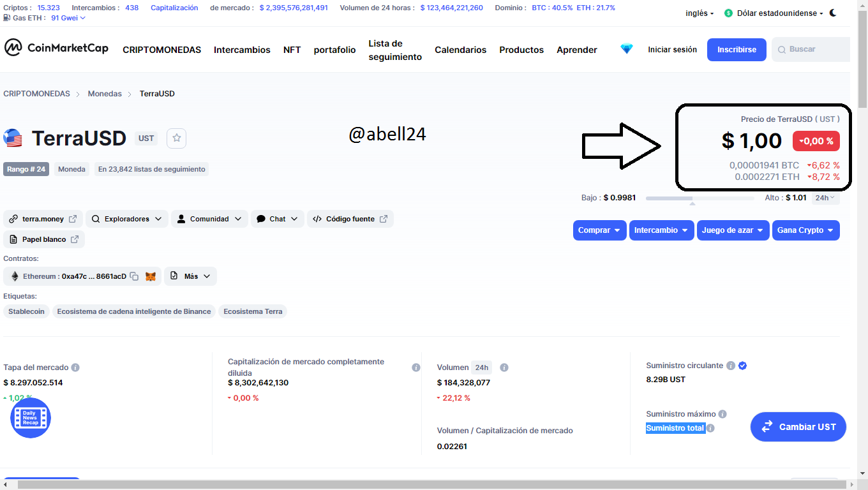
Task: Open the Daily News Recap widget
Action: click(30, 418)
